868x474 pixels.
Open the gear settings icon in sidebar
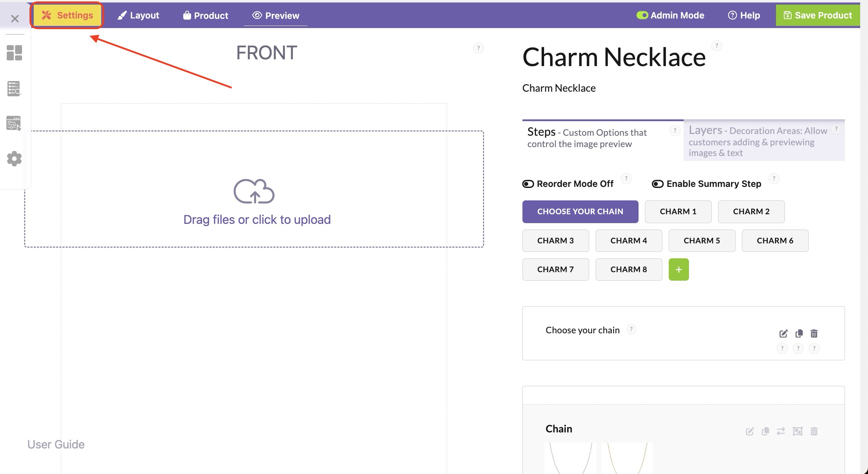(x=14, y=158)
